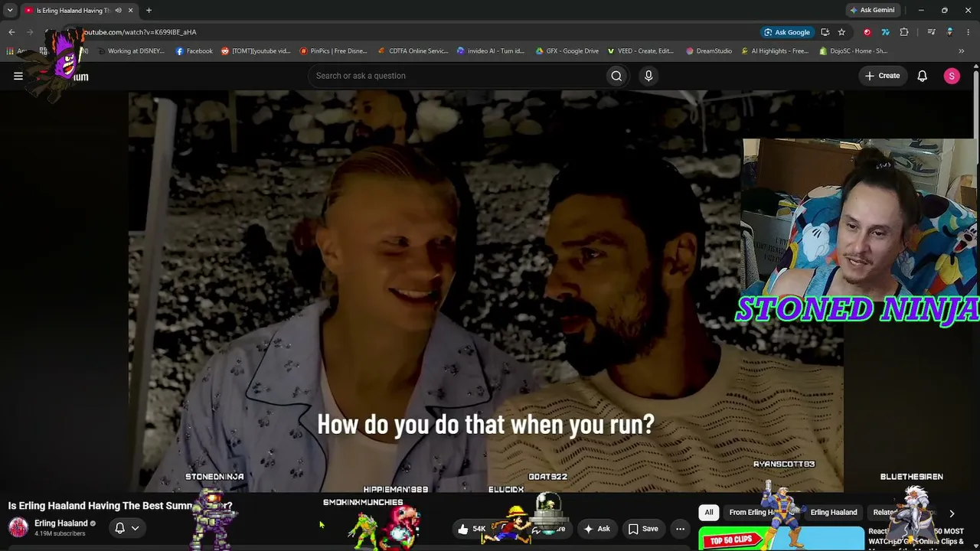Screen dimensions: 980x551
Task: Click the install app icon in address bar
Action: point(825,32)
